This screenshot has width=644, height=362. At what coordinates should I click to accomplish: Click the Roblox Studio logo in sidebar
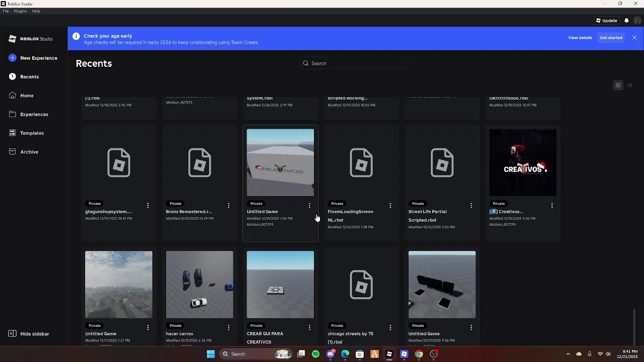[31, 39]
